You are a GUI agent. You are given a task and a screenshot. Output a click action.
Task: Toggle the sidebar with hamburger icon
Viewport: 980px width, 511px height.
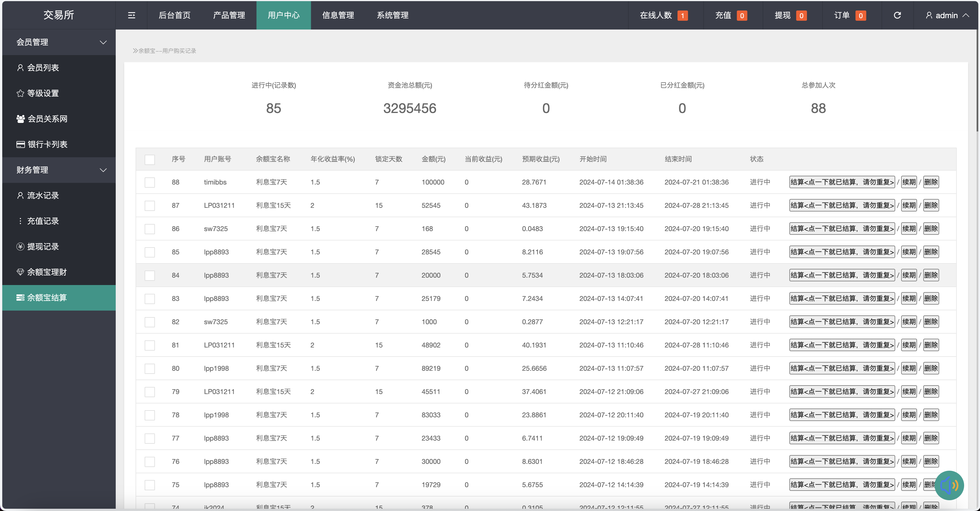(x=131, y=15)
